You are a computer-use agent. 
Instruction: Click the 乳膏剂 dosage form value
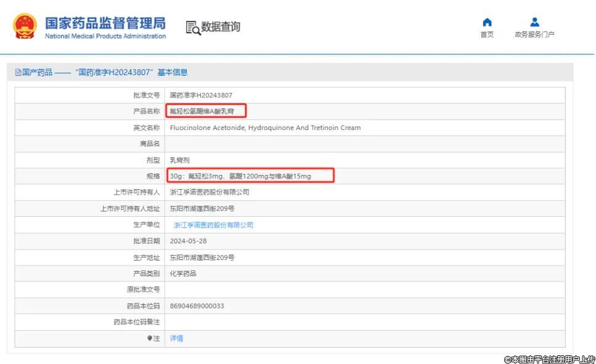pos(180,160)
